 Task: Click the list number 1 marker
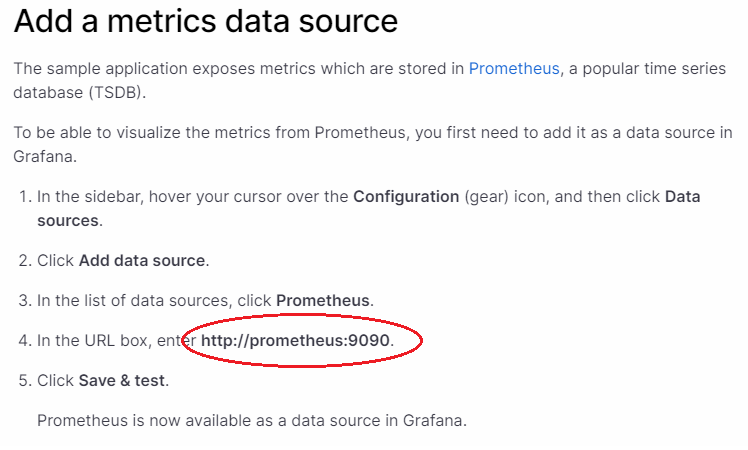[x=25, y=197]
